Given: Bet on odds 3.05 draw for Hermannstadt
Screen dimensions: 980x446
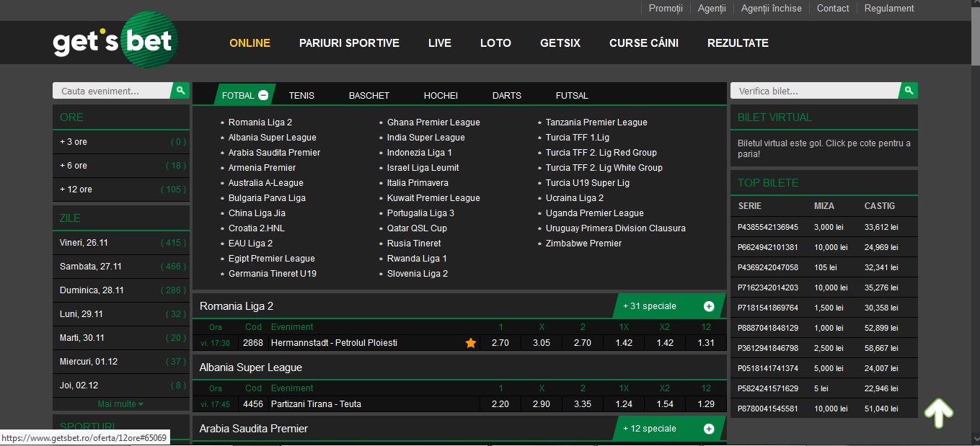Looking at the screenshot, I should click(542, 343).
